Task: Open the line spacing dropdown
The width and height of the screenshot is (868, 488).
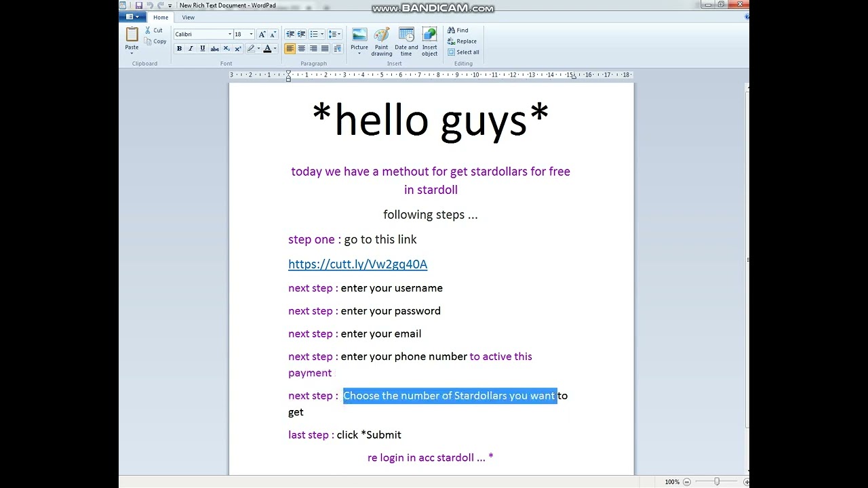Action: coord(334,34)
